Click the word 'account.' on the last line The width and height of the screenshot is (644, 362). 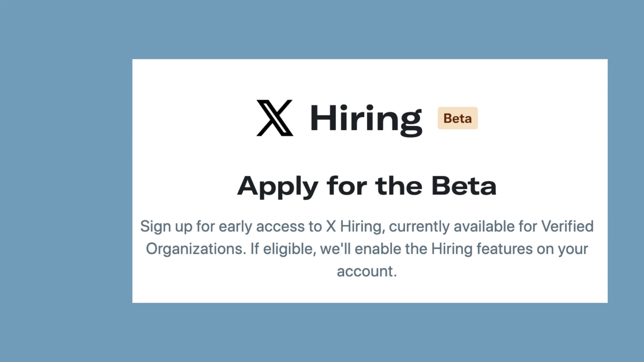pos(367,271)
